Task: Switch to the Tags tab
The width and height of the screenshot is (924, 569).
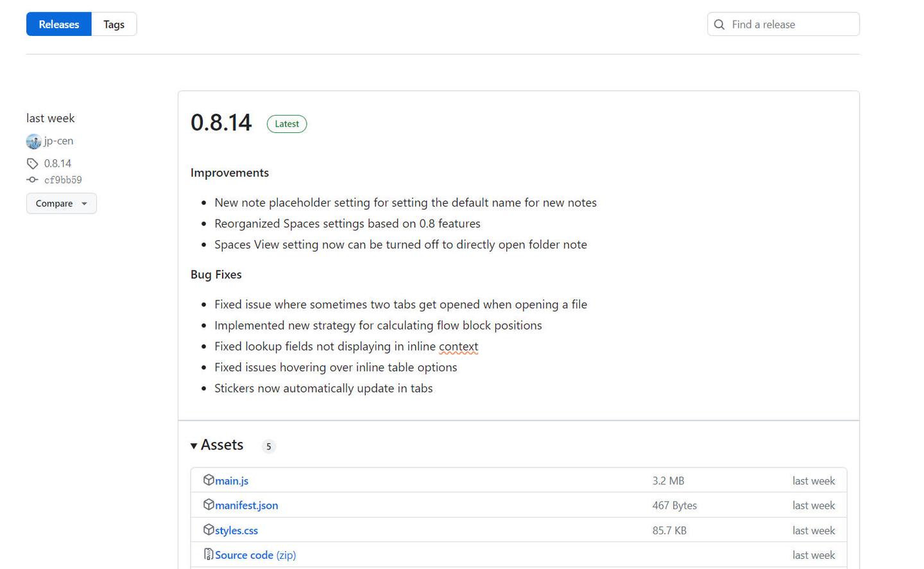Action: [114, 24]
